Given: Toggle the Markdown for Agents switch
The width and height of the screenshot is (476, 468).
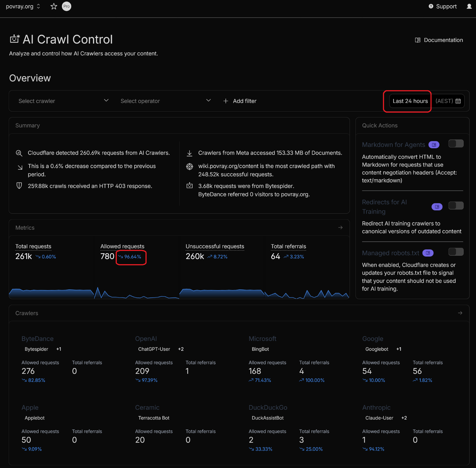Looking at the screenshot, I should tap(456, 144).
